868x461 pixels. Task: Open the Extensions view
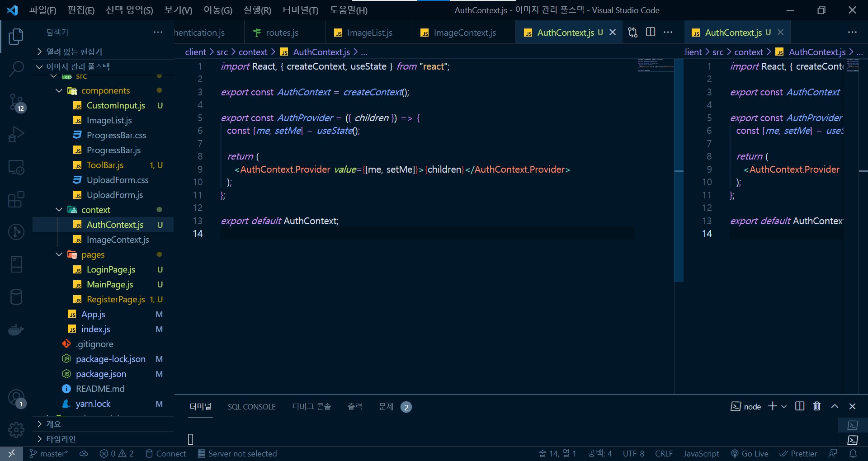click(x=16, y=200)
